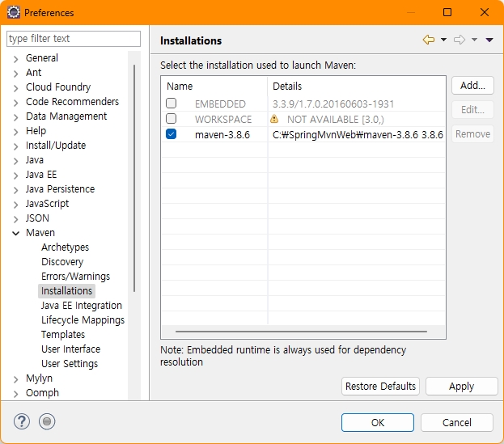Expand the General tree node
The width and height of the screenshot is (504, 444).
click(15, 59)
